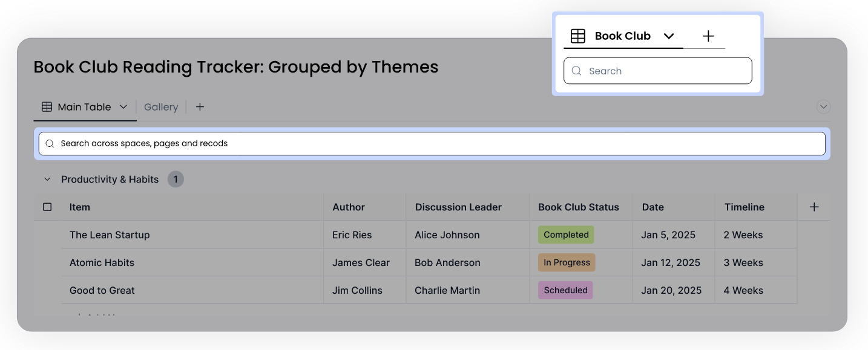Click the page title Book Club Reading Tracker
This screenshot has width=868, height=350.
(x=236, y=66)
